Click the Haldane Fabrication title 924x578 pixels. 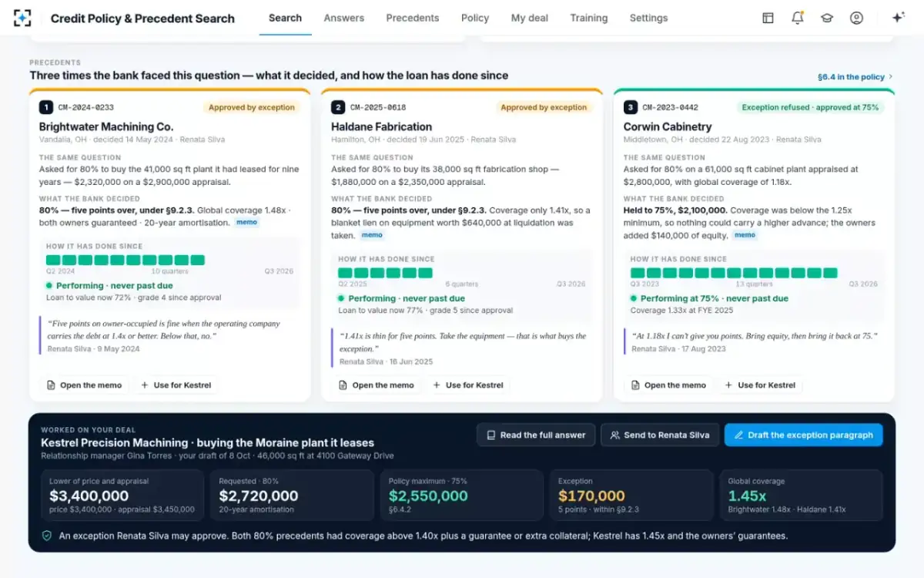pos(382,126)
